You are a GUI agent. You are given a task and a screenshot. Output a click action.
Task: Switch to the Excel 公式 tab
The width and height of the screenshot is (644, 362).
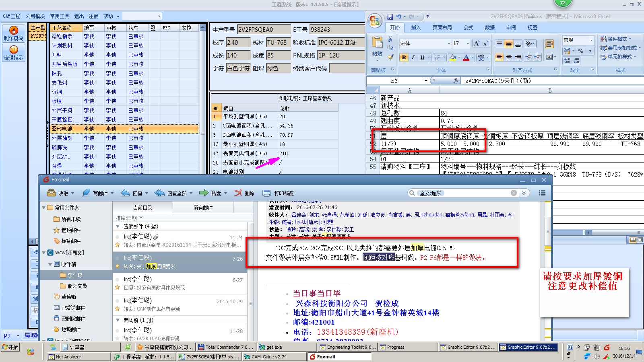(x=469, y=28)
